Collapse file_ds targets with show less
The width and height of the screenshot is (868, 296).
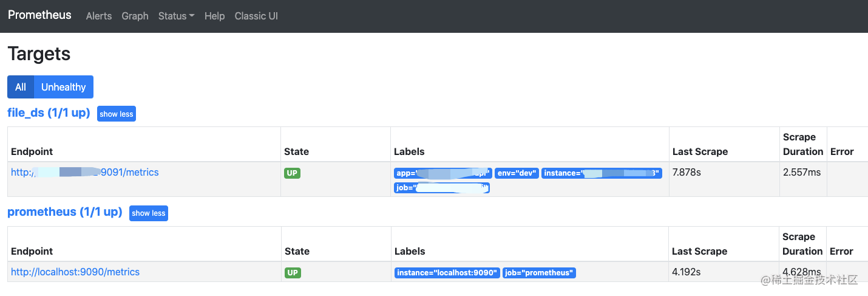coord(117,114)
